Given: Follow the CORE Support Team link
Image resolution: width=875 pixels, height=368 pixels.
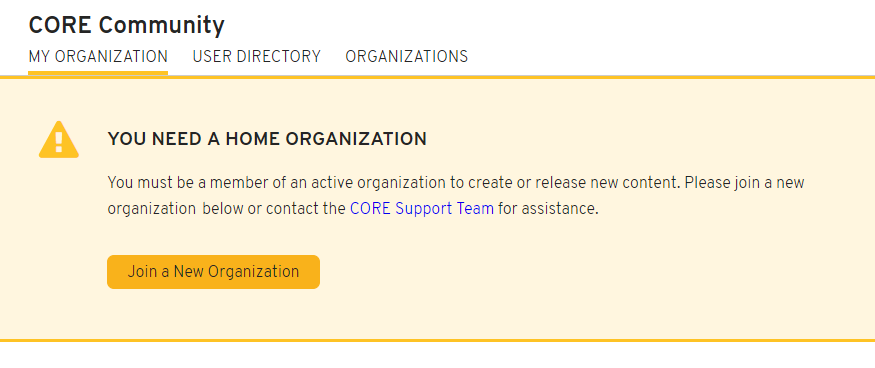Looking at the screenshot, I should [x=422, y=209].
